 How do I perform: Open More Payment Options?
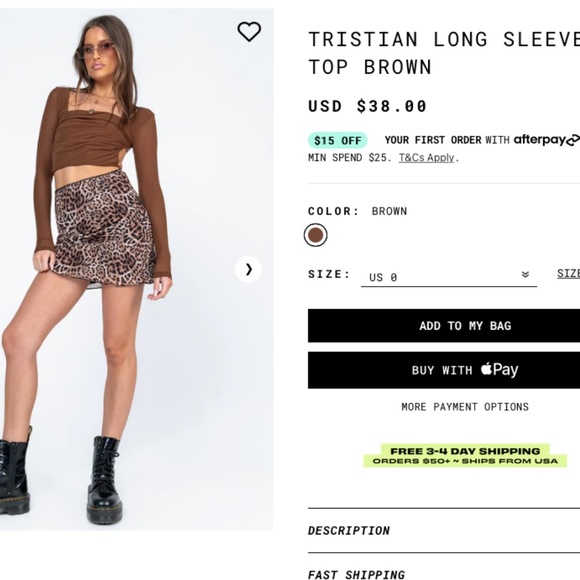[x=465, y=407]
